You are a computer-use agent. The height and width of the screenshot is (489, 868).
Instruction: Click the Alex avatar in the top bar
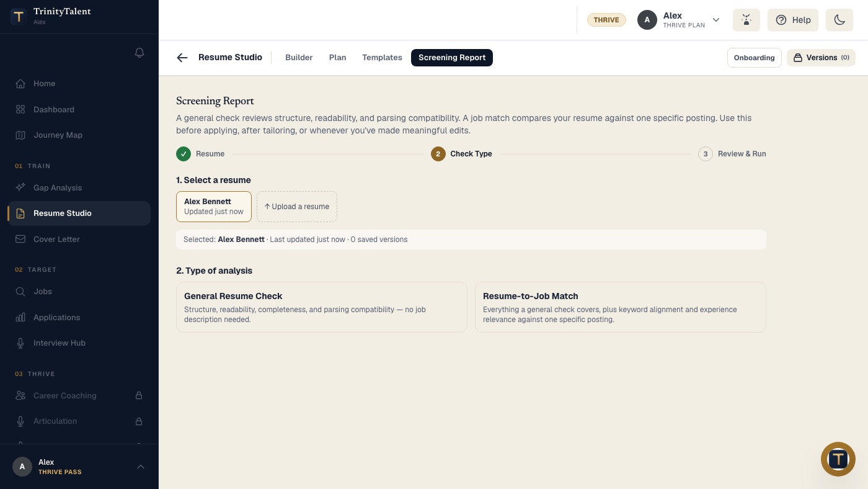(647, 20)
